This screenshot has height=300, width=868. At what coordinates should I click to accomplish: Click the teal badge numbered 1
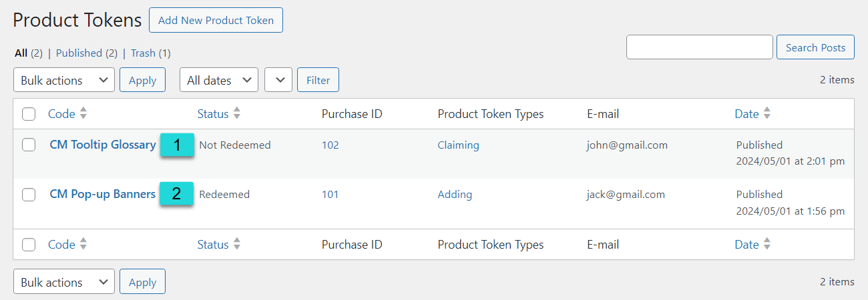click(x=177, y=145)
